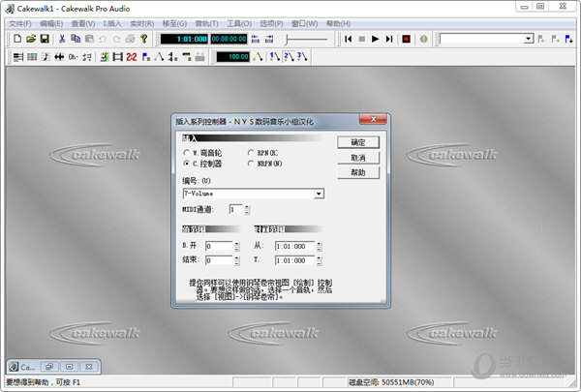Click the 00:00:00:00 SMPTE display
581x392 pixels.
[x=229, y=39]
